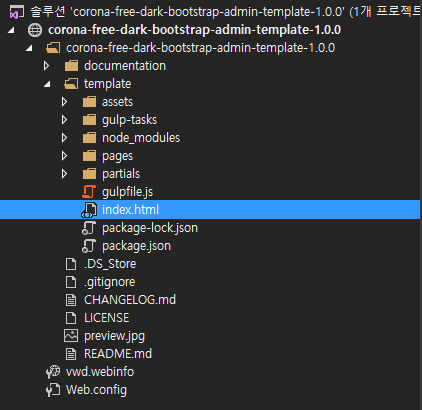Image resolution: width=422 pixels, height=410 pixels.
Task: Select the README.md file name
Action: (x=118, y=354)
